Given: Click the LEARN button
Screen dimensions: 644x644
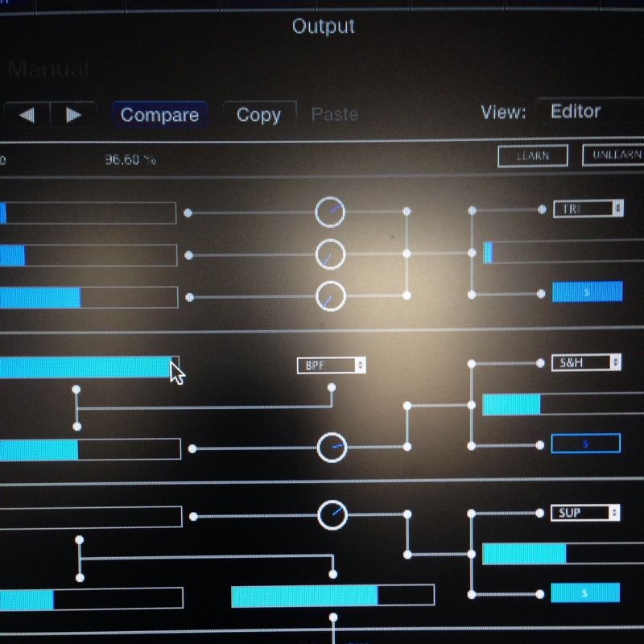Looking at the screenshot, I should 532,156.
